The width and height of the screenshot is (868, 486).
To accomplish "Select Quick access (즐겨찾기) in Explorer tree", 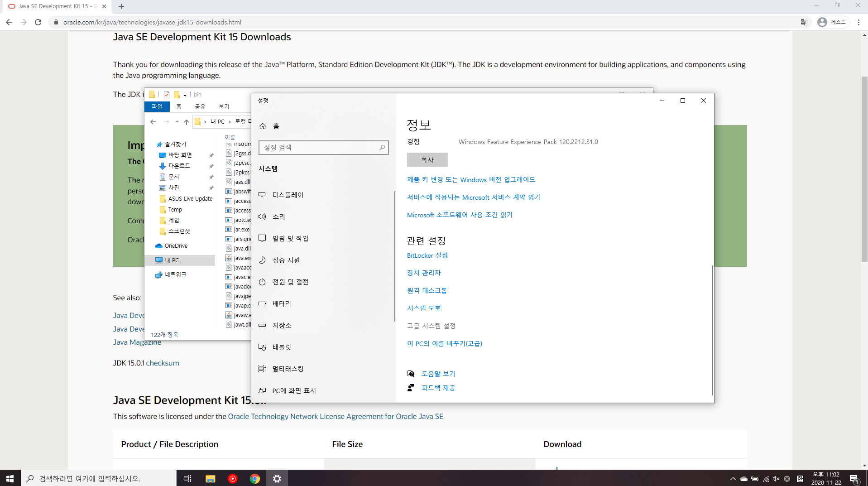I will pyautogui.click(x=171, y=144).
